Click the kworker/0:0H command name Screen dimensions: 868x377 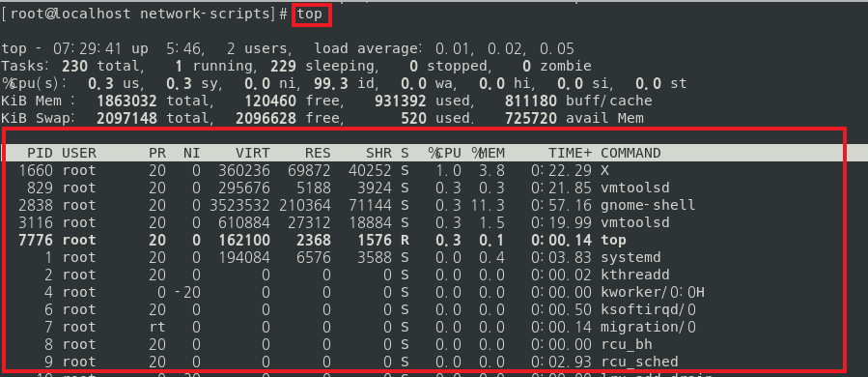click(652, 292)
